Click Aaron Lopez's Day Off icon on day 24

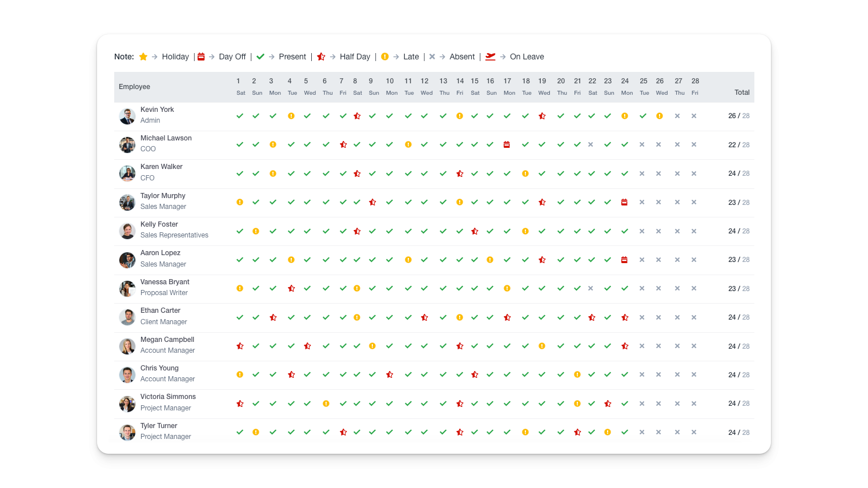pos(624,260)
